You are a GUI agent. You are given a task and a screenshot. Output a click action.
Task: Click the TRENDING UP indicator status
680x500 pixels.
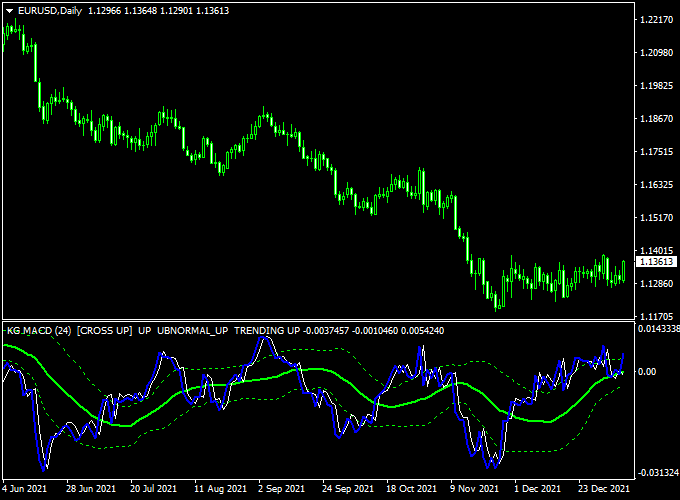[x=267, y=331]
